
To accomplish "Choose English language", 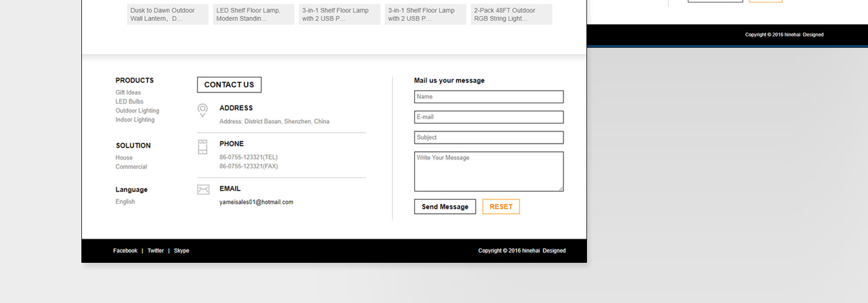I will tap(125, 202).
